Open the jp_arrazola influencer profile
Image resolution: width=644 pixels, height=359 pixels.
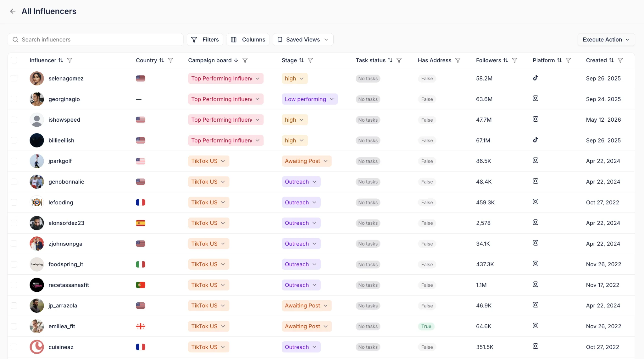(63, 306)
